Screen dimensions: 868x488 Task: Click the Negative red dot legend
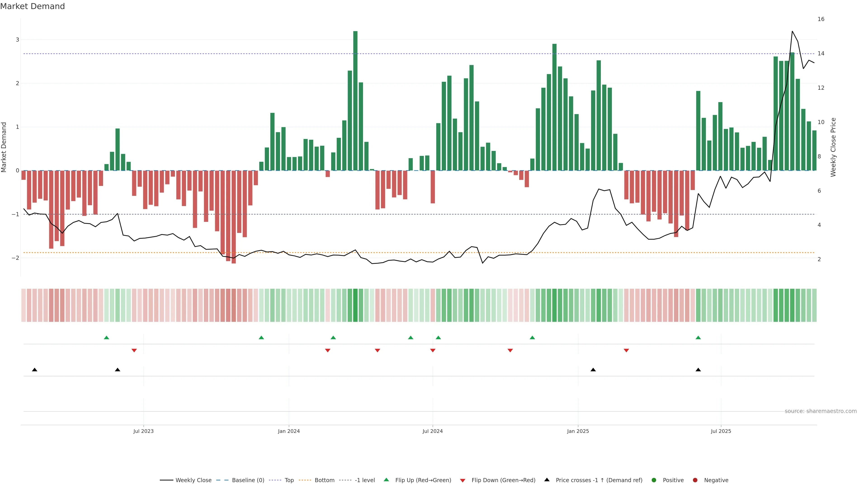tap(695, 480)
